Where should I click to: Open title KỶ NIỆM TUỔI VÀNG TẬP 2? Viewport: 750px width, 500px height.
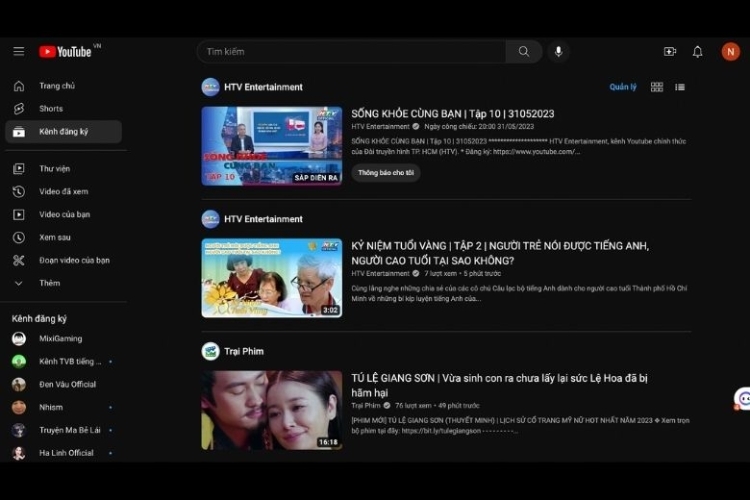click(500, 253)
